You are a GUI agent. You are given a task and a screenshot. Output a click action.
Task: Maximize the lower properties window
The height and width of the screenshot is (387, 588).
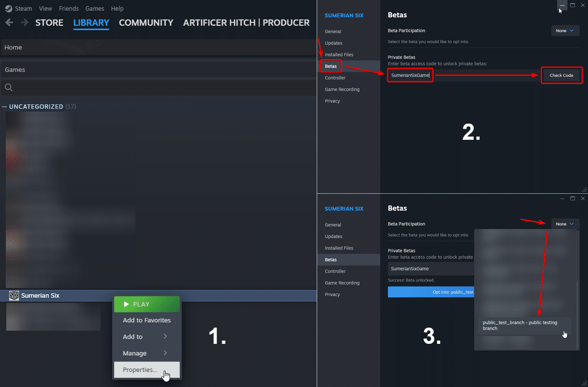[572, 199]
